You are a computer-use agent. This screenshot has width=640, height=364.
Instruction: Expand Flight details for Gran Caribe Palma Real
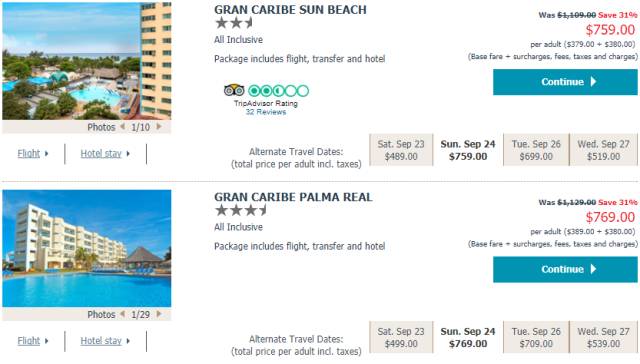(x=33, y=341)
